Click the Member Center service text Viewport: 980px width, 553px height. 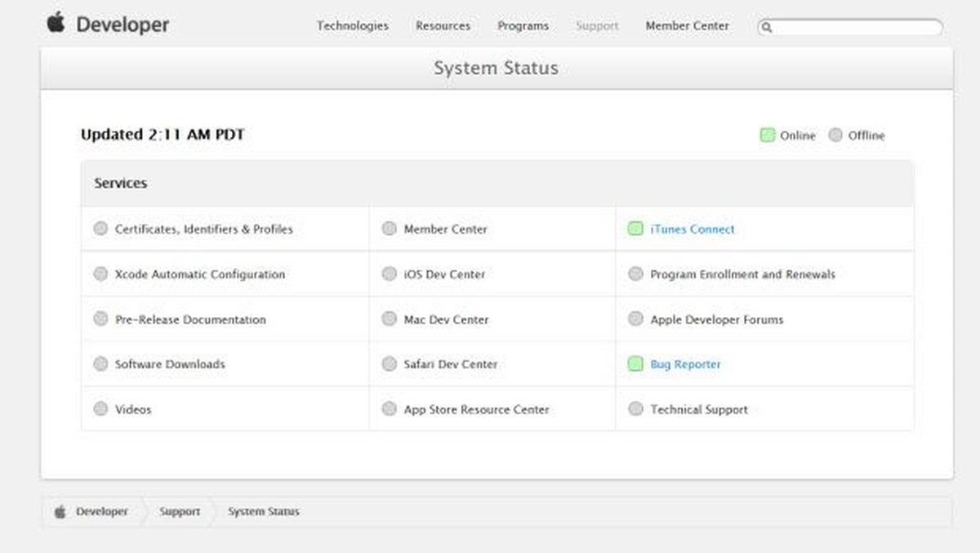point(445,230)
